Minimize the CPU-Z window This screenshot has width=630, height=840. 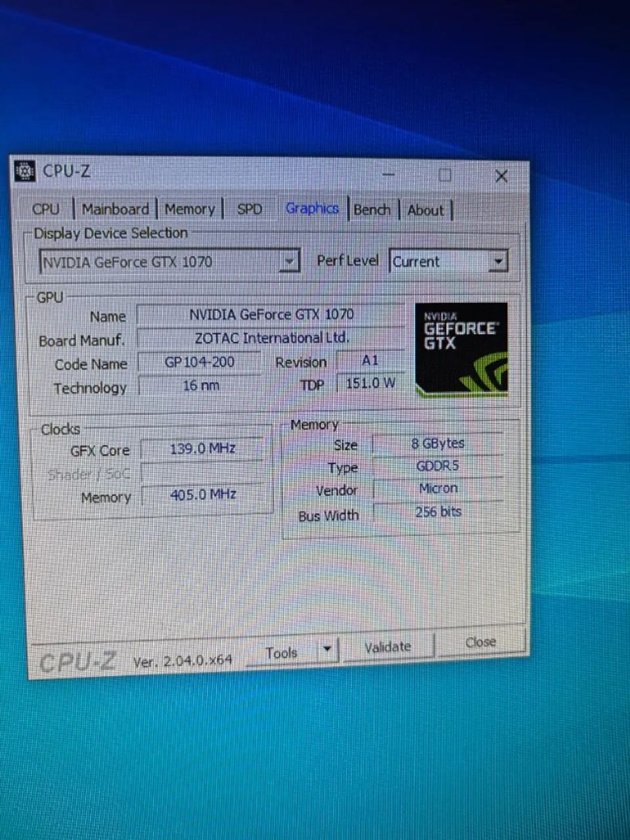388,175
